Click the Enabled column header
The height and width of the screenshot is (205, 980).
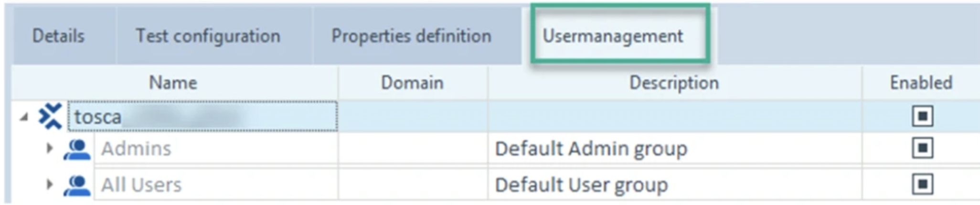point(921,83)
